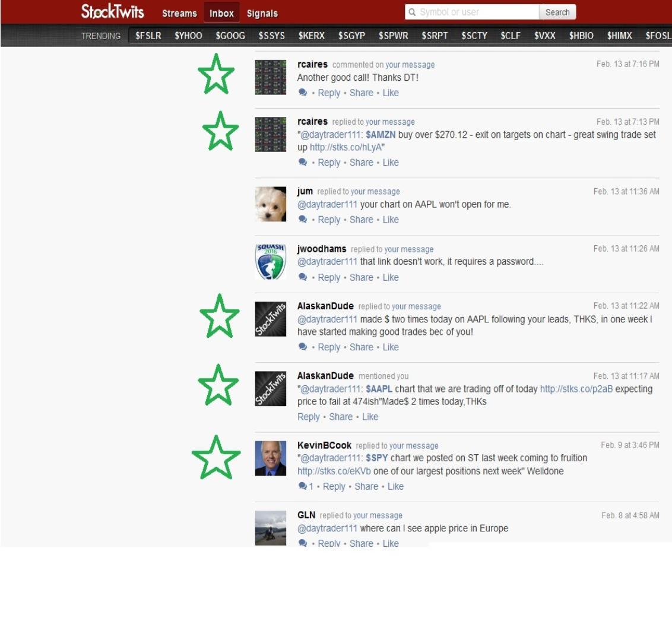Viewport: 672px width, 627px height.
Task: Select the Inbox tab
Action: pyautogui.click(x=221, y=13)
